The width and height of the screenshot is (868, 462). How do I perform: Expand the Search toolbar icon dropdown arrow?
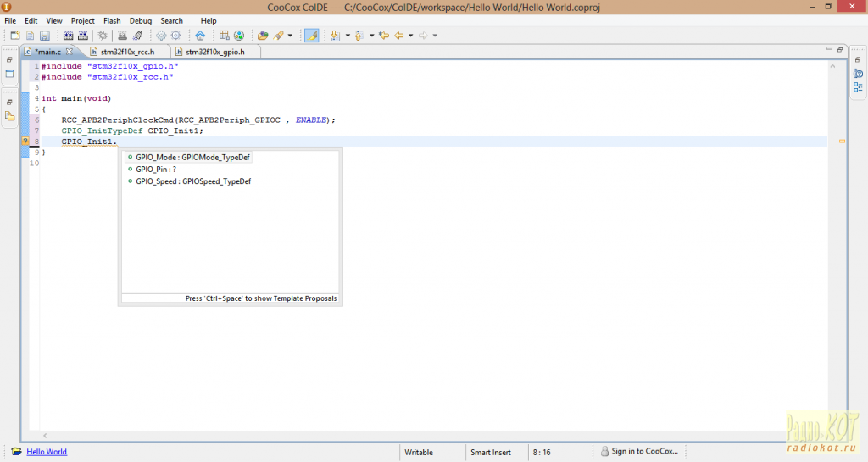click(290, 36)
